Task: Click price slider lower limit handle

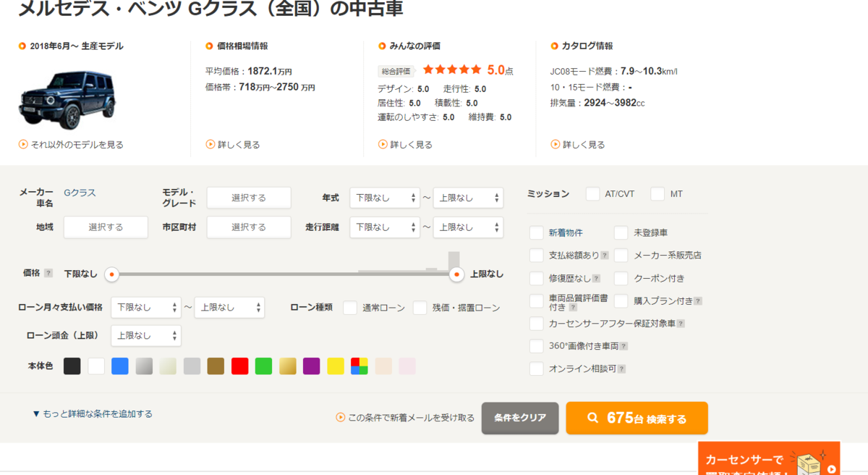Action: [111, 274]
